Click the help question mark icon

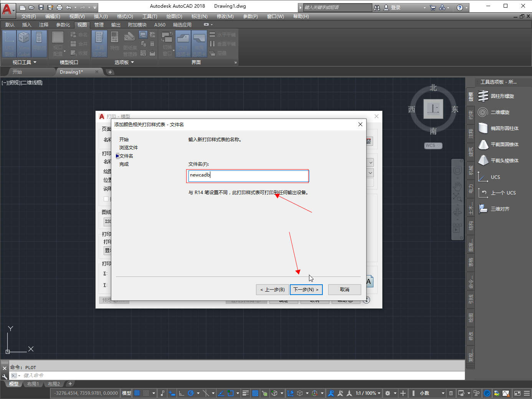(x=460, y=7)
